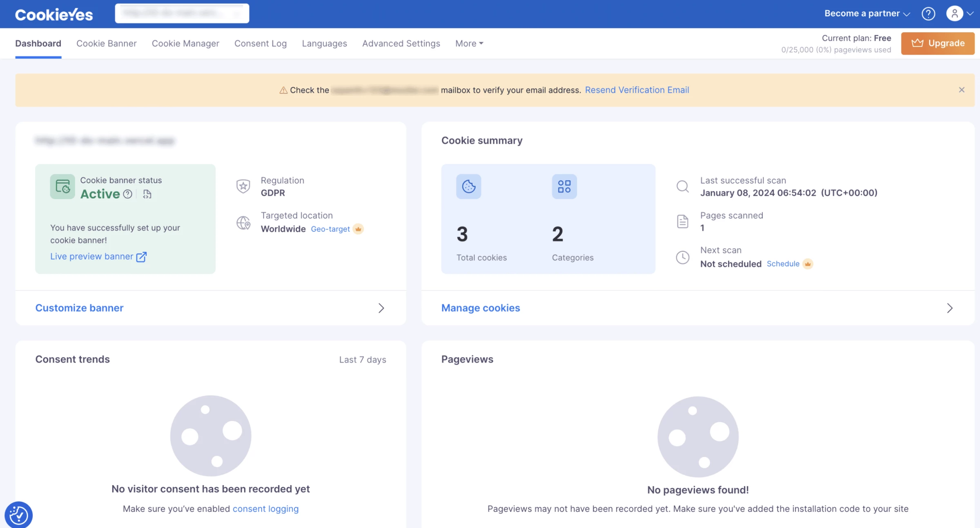
Task: Click the Pageviews heading
Action: coord(467,359)
